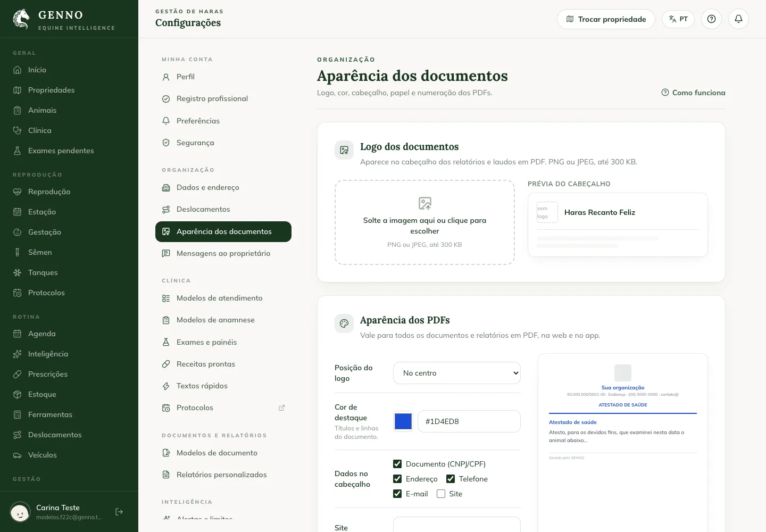
Task: Open Modelos de atendimento settings
Action: (223, 298)
